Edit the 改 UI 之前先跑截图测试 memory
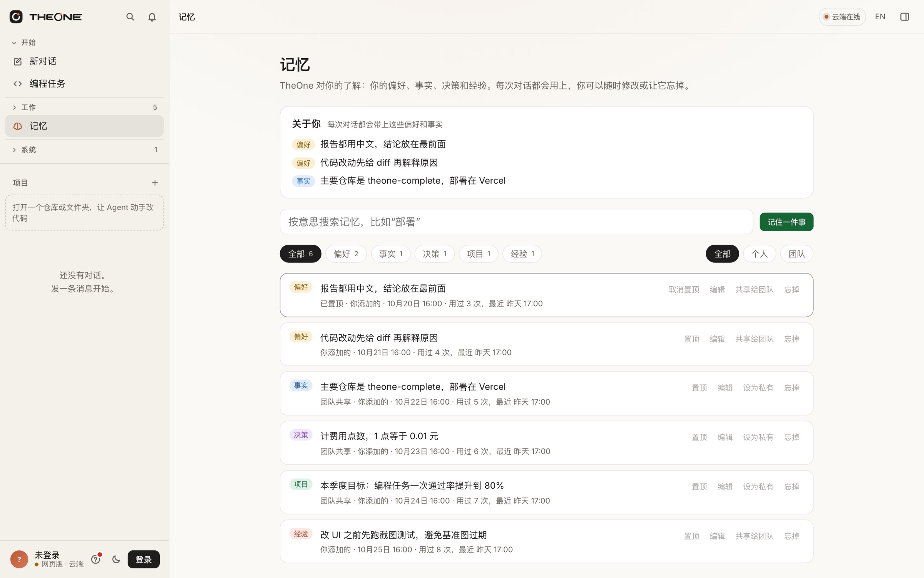 click(717, 536)
